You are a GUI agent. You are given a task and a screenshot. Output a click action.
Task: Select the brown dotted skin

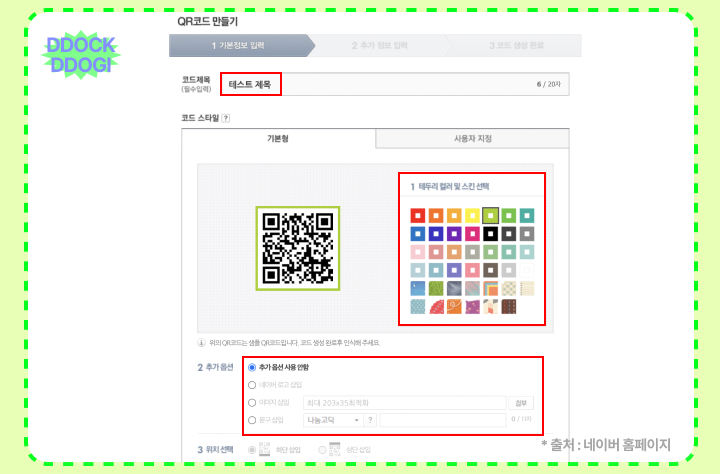coord(508,306)
